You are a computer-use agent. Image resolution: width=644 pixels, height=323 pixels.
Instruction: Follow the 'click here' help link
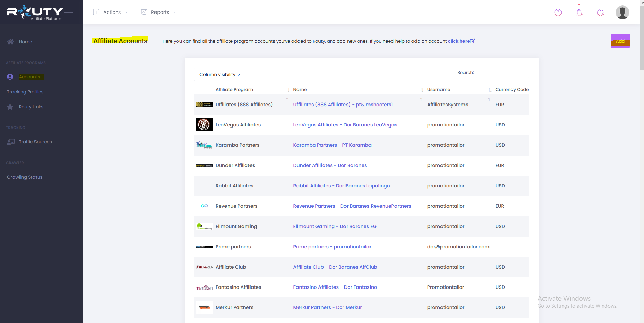click(x=461, y=41)
